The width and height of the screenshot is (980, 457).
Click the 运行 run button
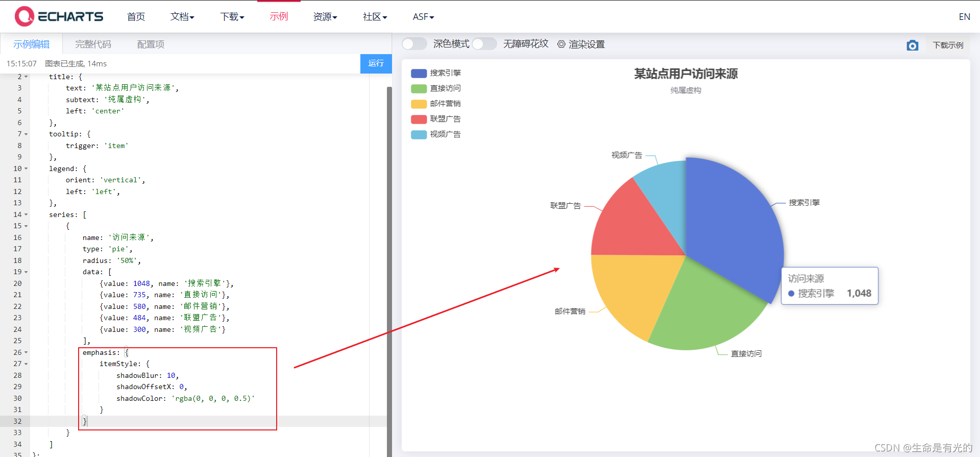(376, 63)
